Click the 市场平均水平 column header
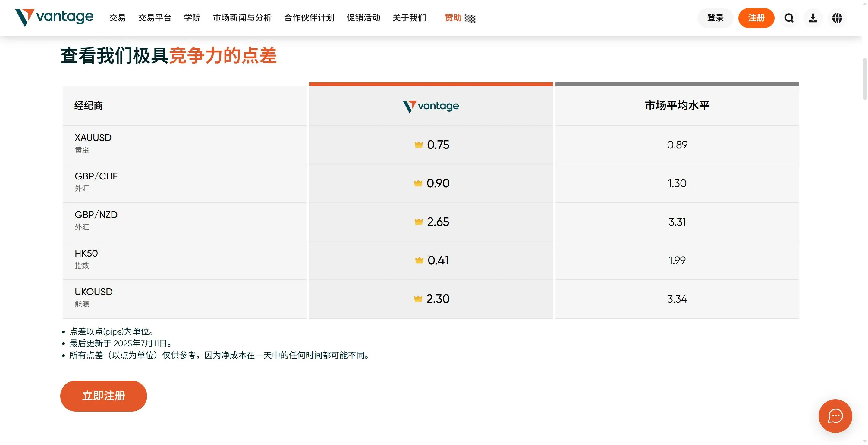Viewport: 868px width, 445px height. pyautogui.click(x=677, y=105)
